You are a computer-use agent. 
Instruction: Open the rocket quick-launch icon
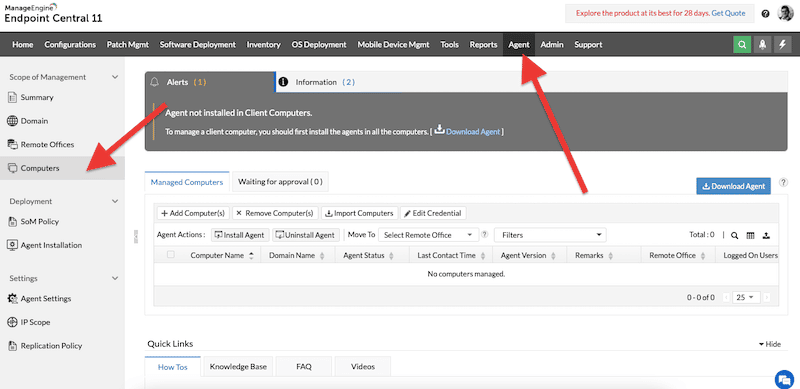[762, 44]
